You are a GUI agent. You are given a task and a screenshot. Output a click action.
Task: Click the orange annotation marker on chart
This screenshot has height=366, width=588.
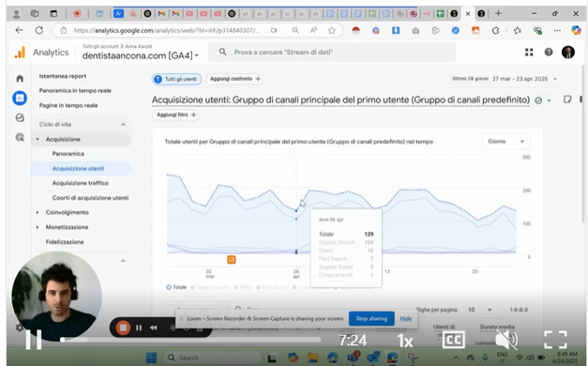[231, 259]
